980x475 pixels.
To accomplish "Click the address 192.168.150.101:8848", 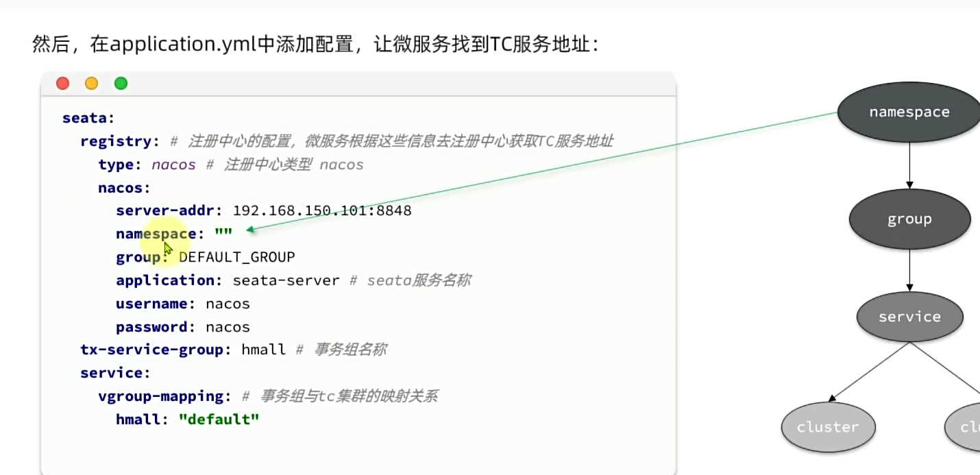I will point(322,210).
